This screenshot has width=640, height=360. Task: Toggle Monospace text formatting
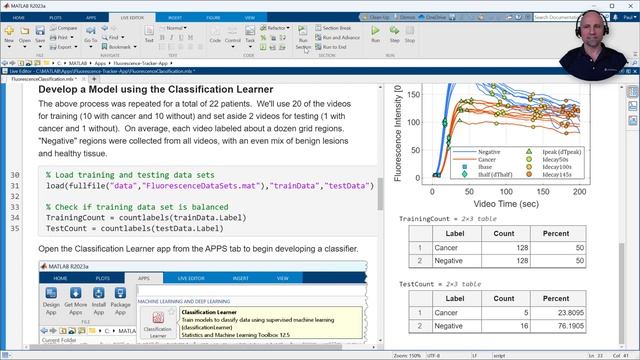pyautogui.click(x=190, y=38)
